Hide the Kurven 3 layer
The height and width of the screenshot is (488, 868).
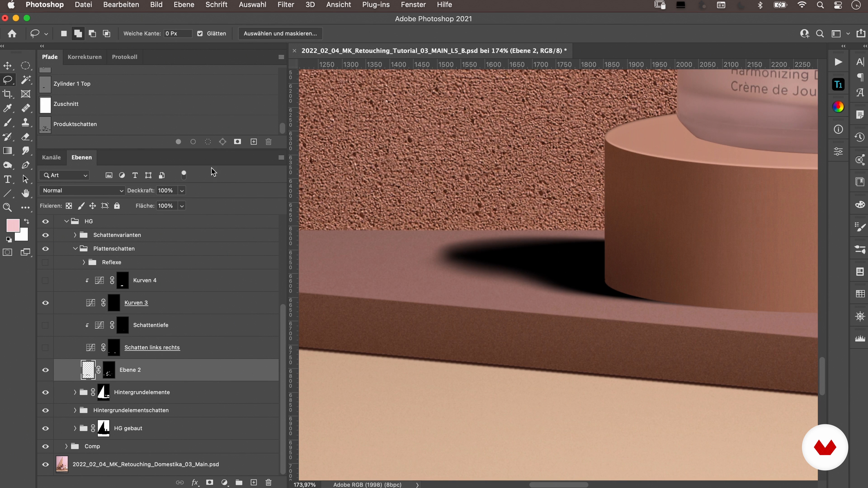click(x=45, y=303)
